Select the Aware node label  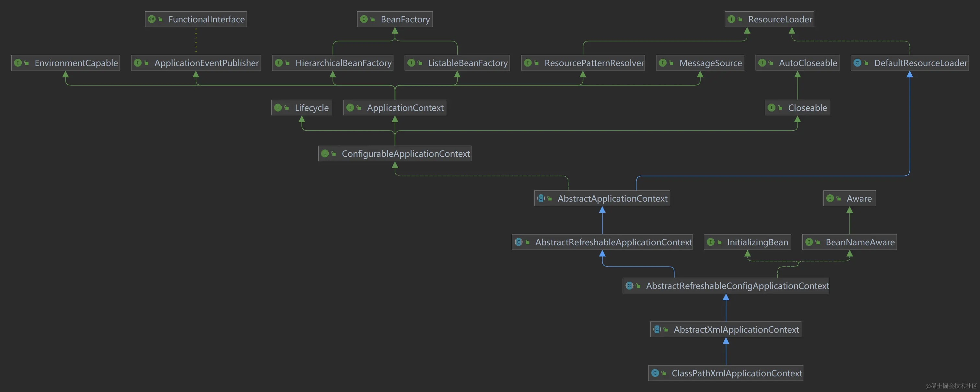[859, 198]
